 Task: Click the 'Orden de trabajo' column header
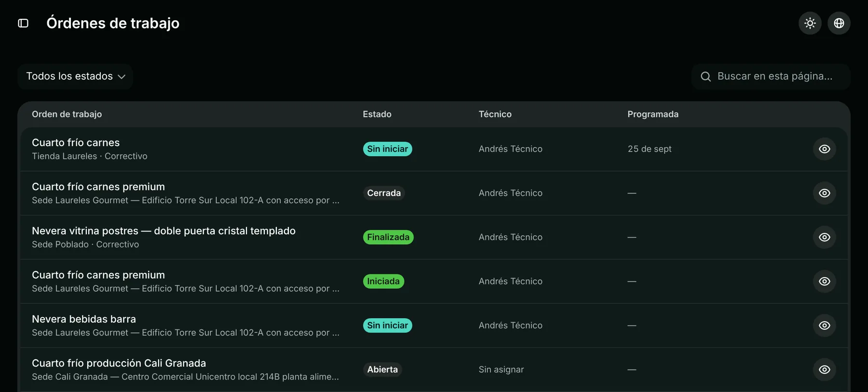67,114
